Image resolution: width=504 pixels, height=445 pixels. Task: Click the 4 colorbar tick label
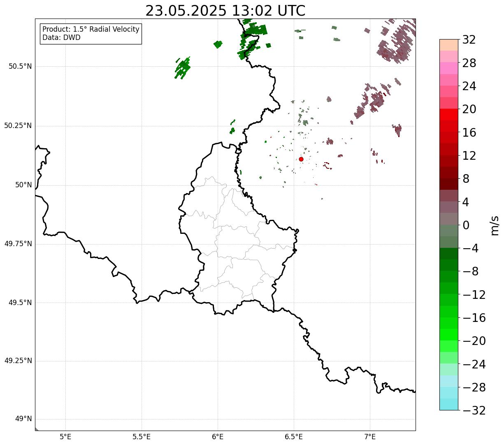466,202
